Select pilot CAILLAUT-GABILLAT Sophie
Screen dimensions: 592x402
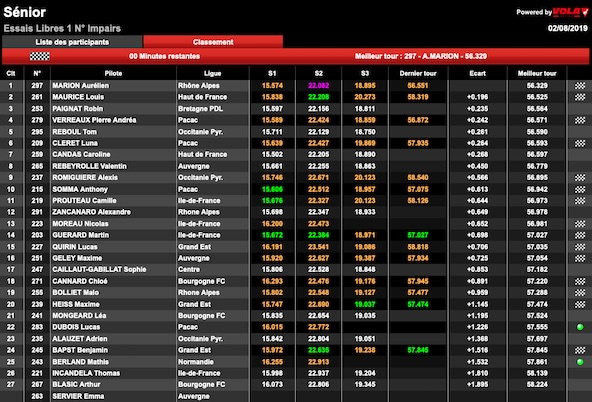99,270
